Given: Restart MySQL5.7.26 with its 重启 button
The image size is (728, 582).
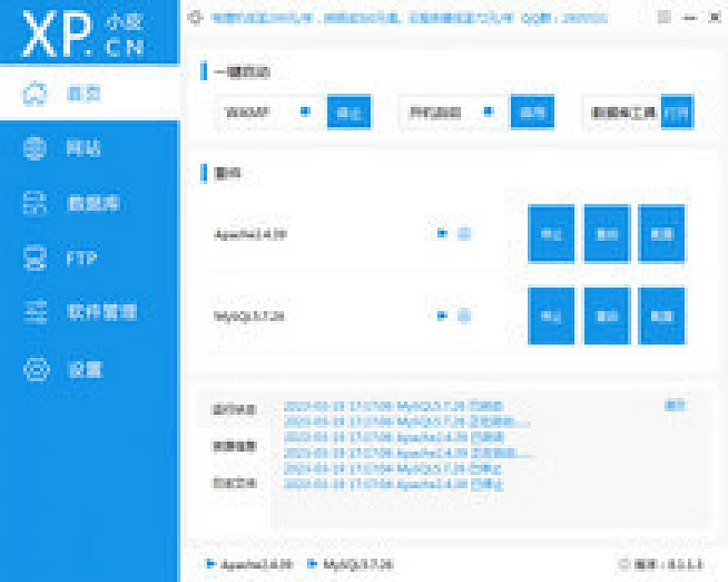Looking at the screenshot, I should pos(606,316).
